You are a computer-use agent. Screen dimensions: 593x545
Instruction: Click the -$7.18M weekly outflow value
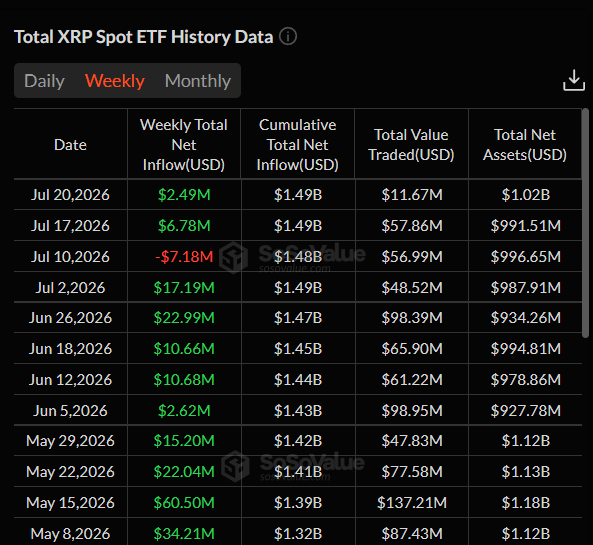[x=184, y=257]
